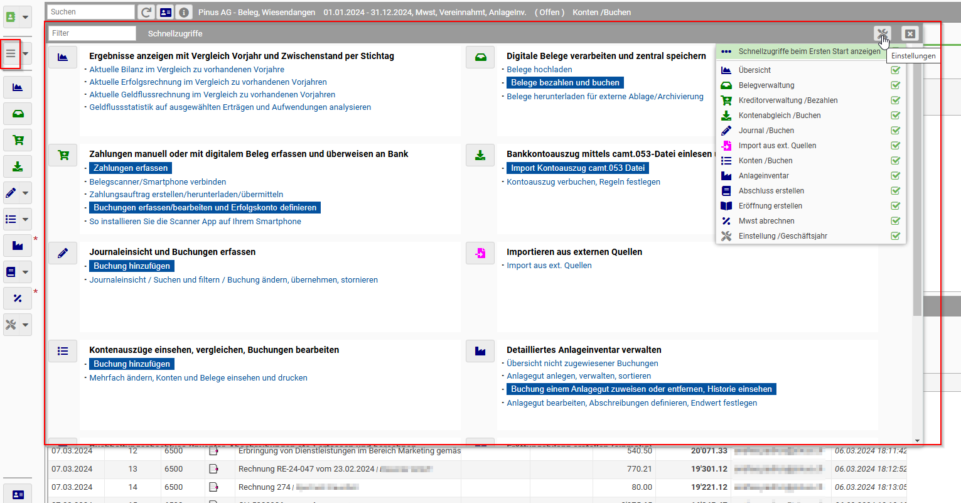The image size is (961, 503).
Task: Expand the arrow beside the wrench settings sidebar icon
Action: click(x=25, y=325)
